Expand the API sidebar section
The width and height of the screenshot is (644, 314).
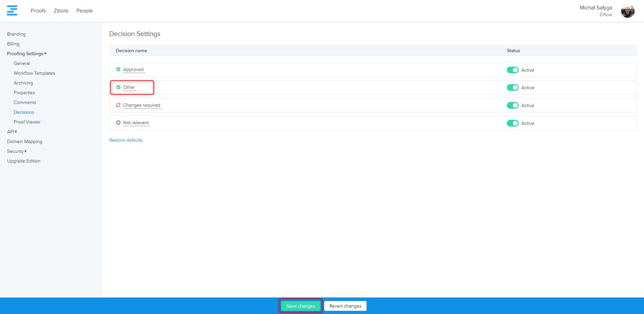pos(12,132)
